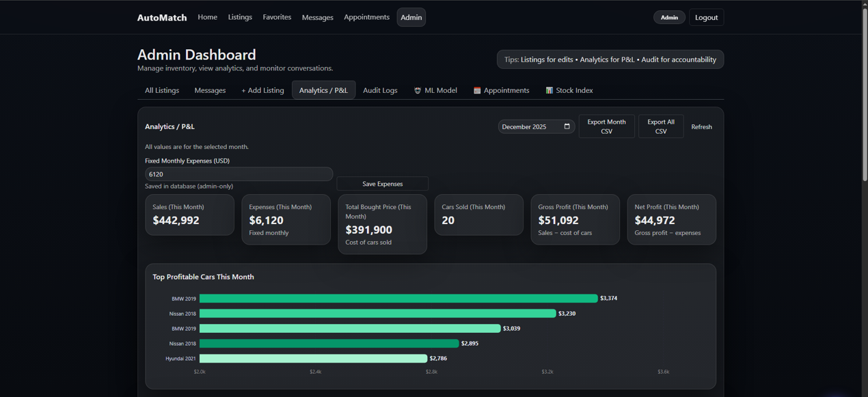Click the Expenses (This Month) card
The image size is (868, 397).
click(286, 219)
